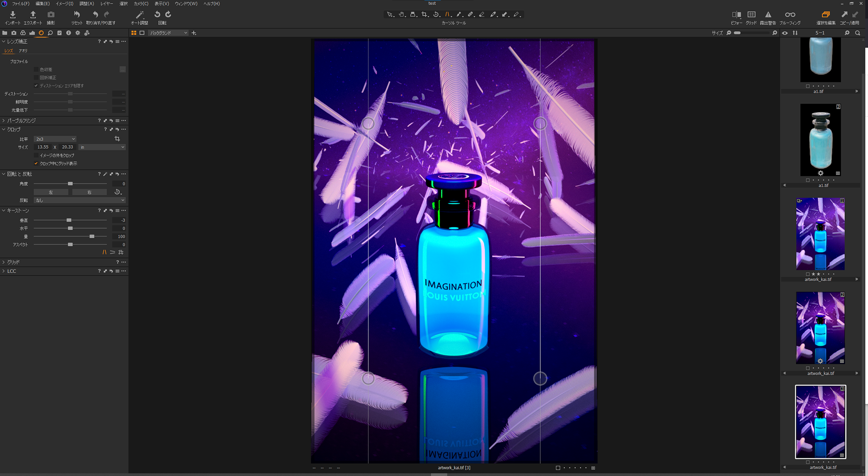Click the Grid (グリッド) toolbar icon
Screen dimensions: 868x476
coord(751,15)
